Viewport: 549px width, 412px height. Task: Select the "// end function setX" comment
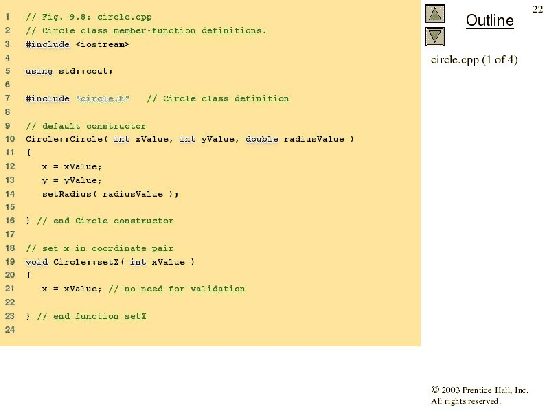click(x=91, y=316)
